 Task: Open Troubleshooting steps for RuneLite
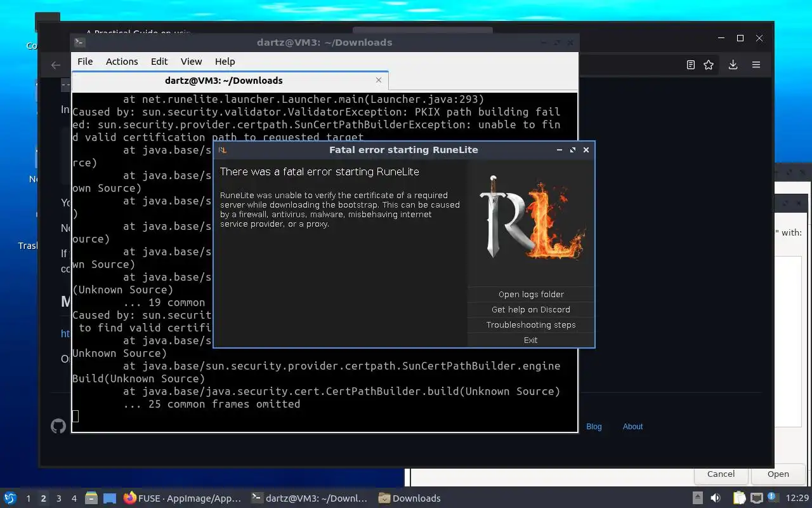(531, 324)
